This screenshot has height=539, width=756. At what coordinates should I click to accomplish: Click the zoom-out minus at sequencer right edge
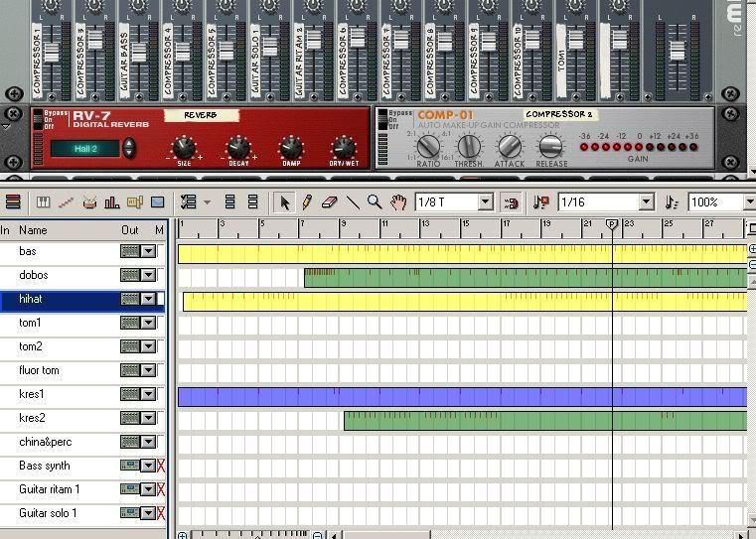[x=752, y=264]
